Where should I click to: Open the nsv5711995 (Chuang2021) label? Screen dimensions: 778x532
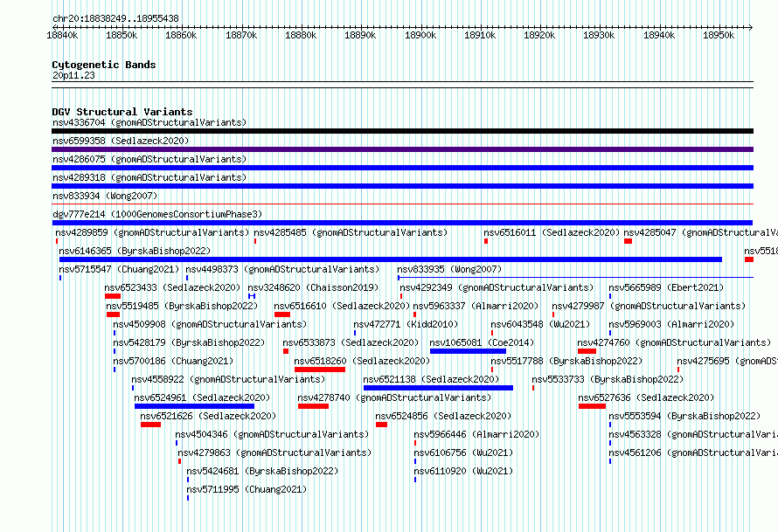(x=247, y=489)
